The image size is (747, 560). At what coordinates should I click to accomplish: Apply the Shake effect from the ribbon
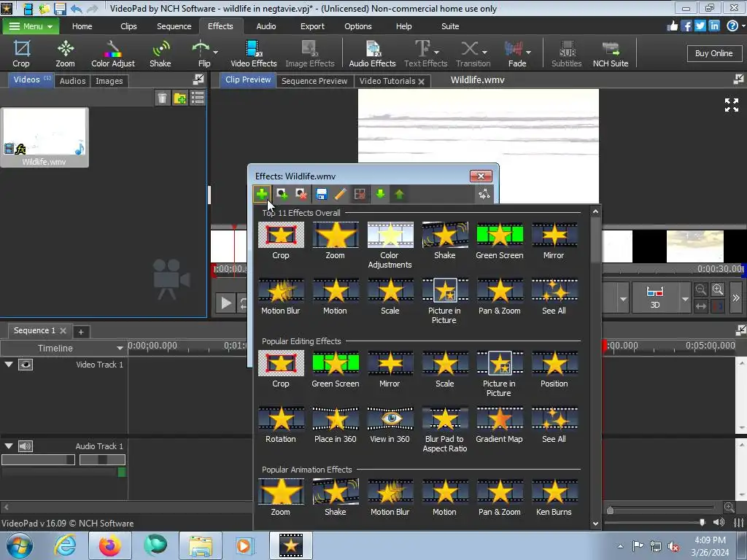[x=160, y=53]
